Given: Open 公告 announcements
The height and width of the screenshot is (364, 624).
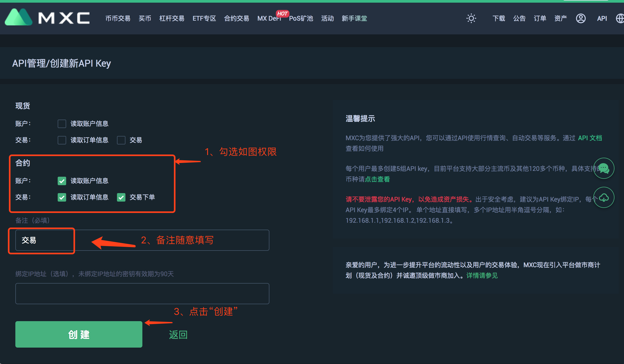Looking at the screenshot, I should 519,18.
